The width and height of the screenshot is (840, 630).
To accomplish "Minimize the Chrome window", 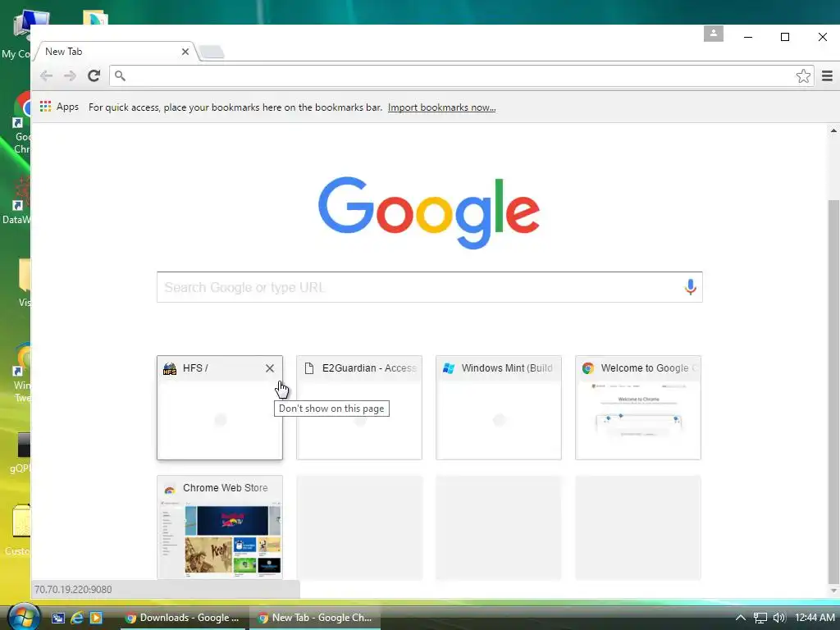I will pos(748,37).
